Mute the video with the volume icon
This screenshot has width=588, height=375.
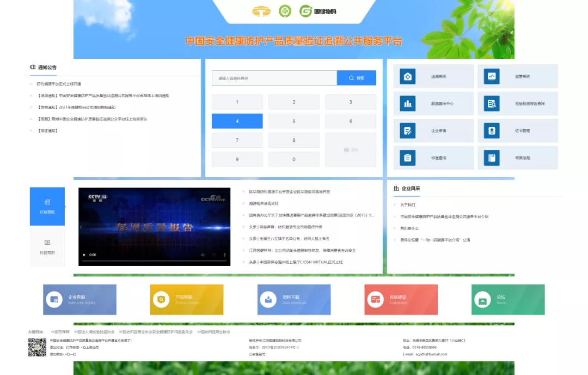(x=203, y=255)
